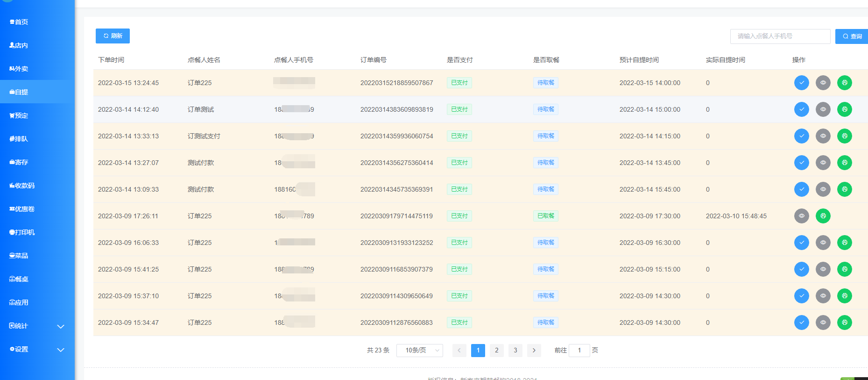Screen dimensions: 868x380
Task: Open the 餐桌 tables menu
Action: pyautogui.click(x=37, y=279)
